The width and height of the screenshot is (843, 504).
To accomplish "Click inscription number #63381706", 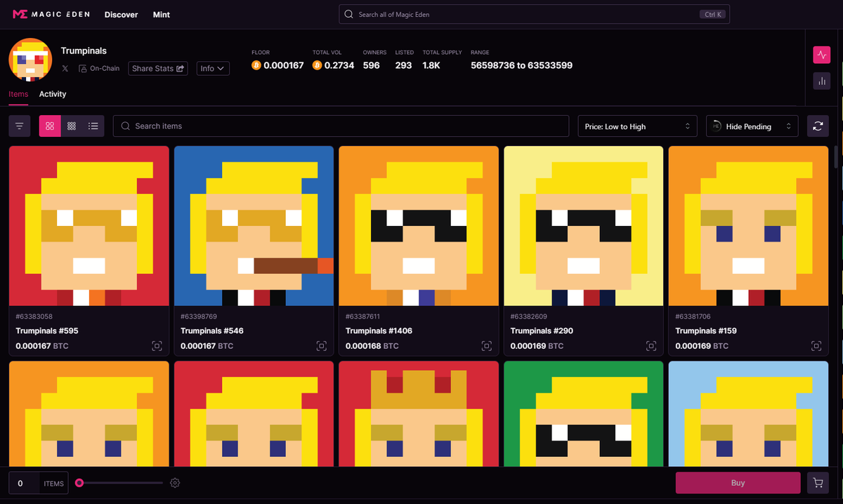I will click(694, 317).
